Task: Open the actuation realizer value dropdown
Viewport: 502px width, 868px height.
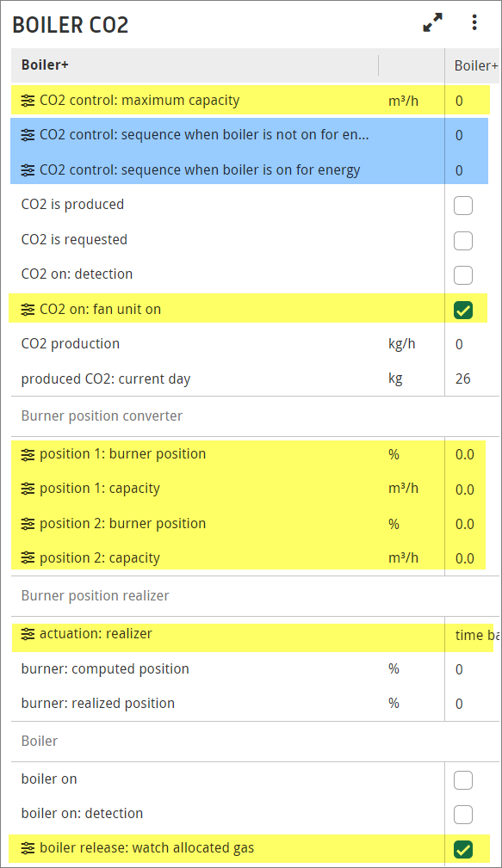Action: [474, 636]
